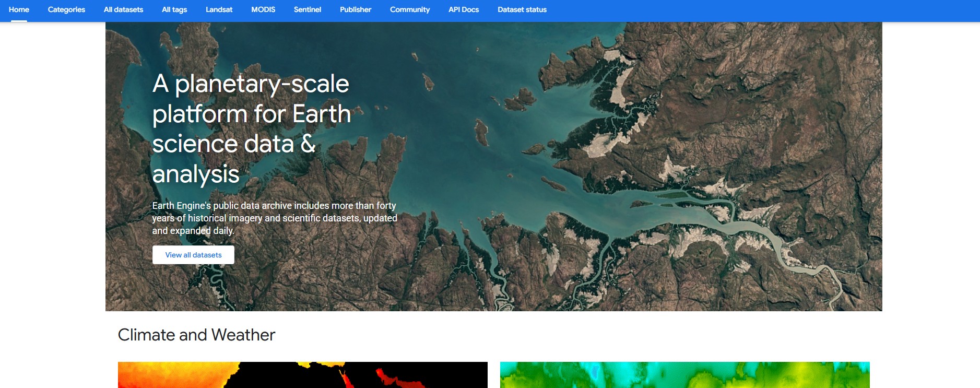Select All tags in the top navigation
This screenshot has width=980, height=388.
coord(174,9)
